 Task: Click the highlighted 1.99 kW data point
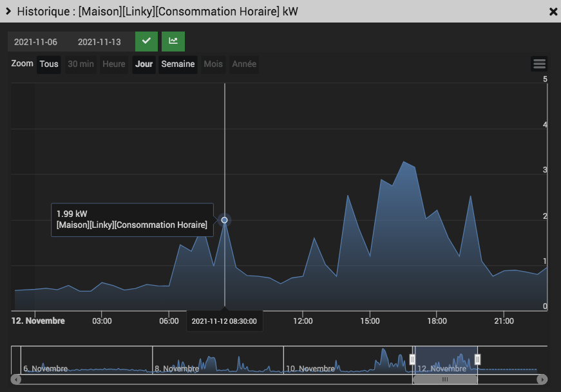point(224,220)
